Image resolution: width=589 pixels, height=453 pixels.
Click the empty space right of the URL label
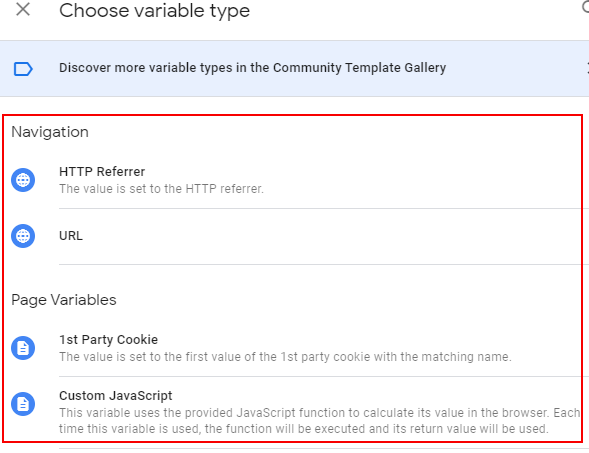click(x=331, y=236)
